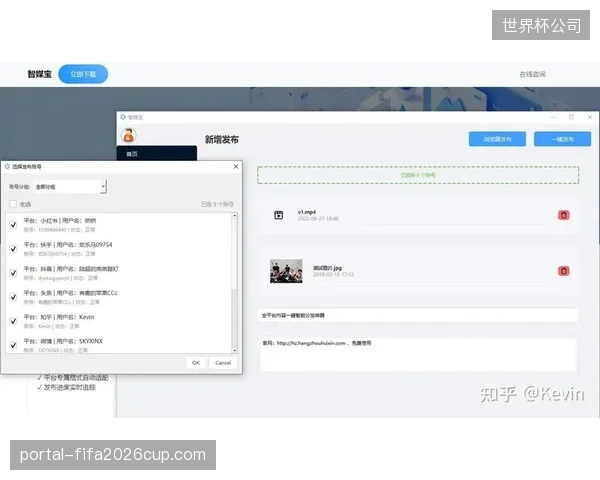
Task: Click the description text area with the URL
Action: tap(418, 354)
